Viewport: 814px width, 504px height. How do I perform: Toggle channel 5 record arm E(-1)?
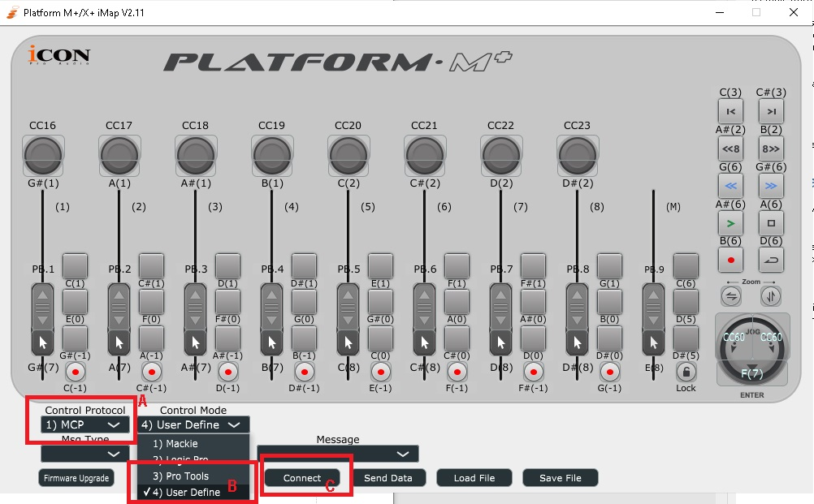point(380,372)
